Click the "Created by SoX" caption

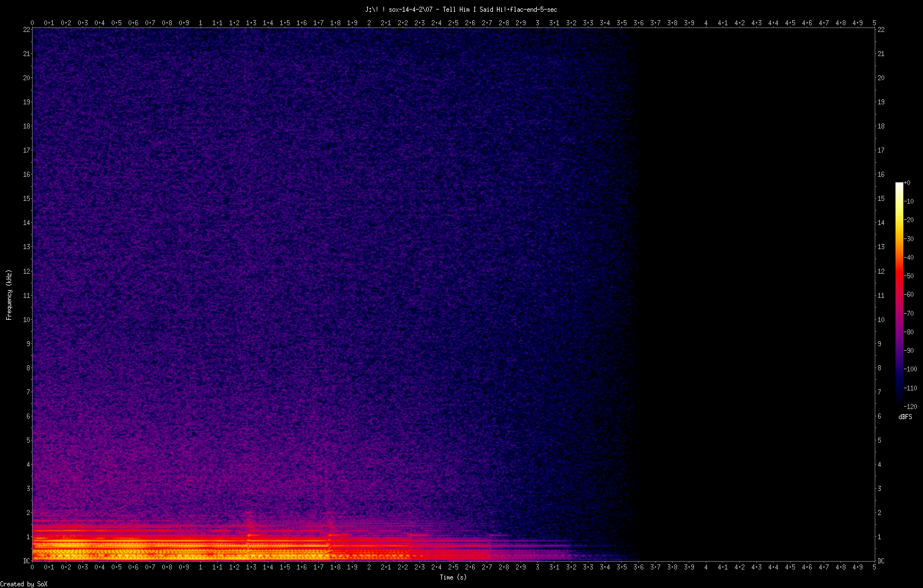point(24,584)
